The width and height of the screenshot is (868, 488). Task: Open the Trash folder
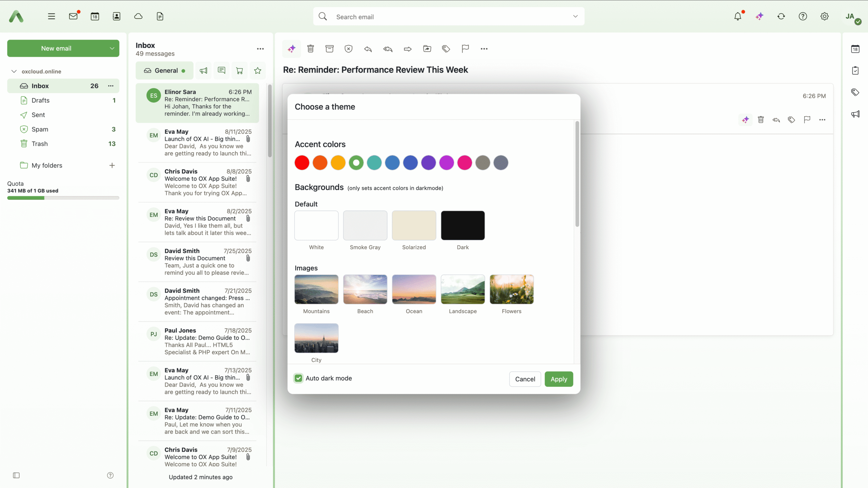tap(40, 144)
